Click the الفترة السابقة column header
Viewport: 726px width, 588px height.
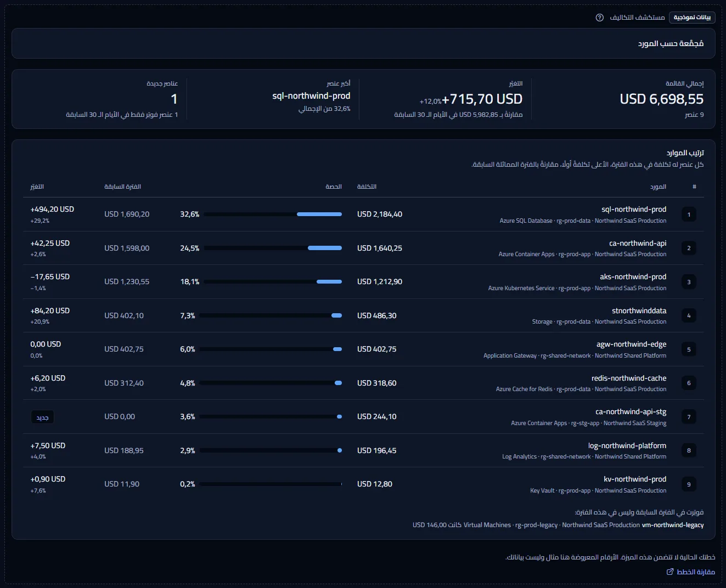pos(122,186)
